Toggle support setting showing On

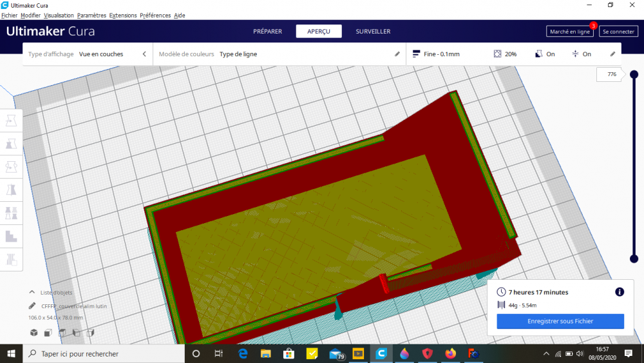[545, 54]
